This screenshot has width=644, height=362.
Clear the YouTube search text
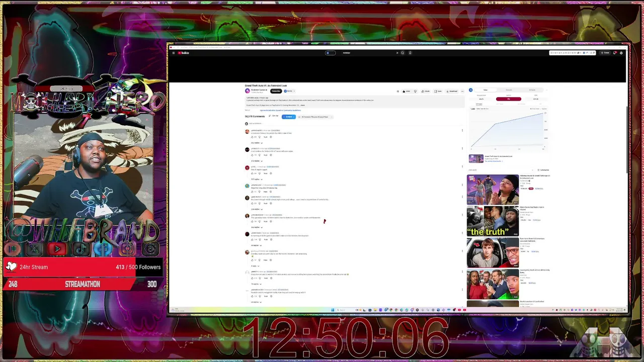pos(397,53)
